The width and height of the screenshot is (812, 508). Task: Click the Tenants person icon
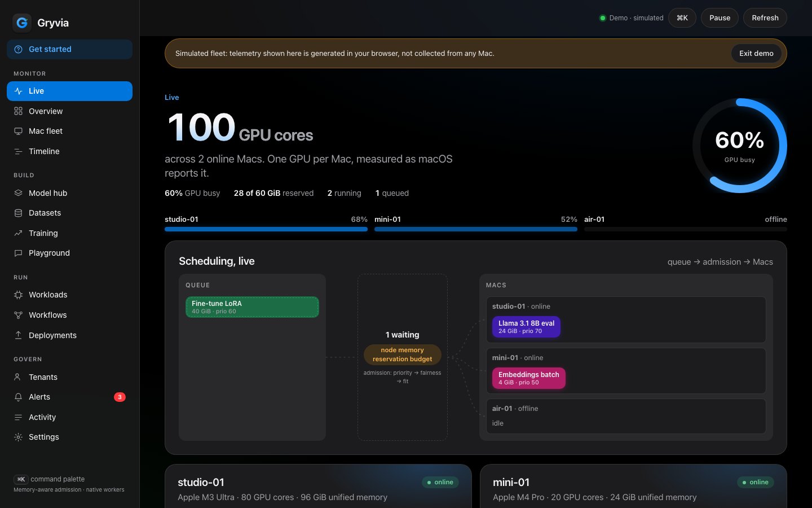pyautogui.click(x=18, y=377)
